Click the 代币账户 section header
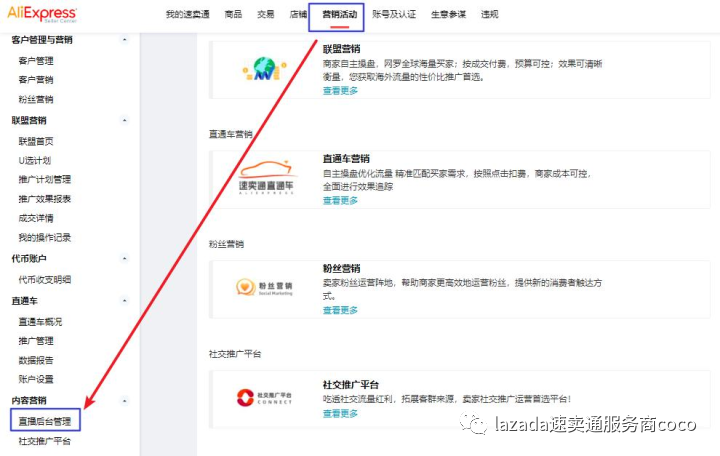The image size is (720, 456). [x=29, y=259]
